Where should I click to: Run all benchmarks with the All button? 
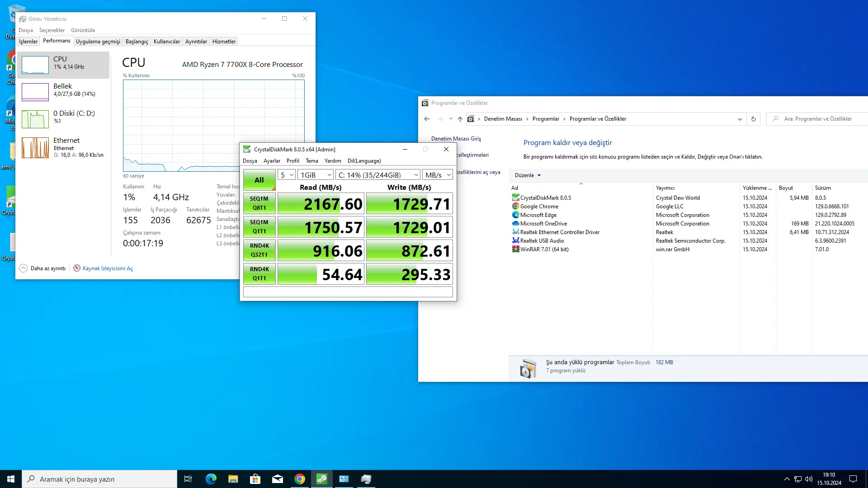tap(259, 180)
